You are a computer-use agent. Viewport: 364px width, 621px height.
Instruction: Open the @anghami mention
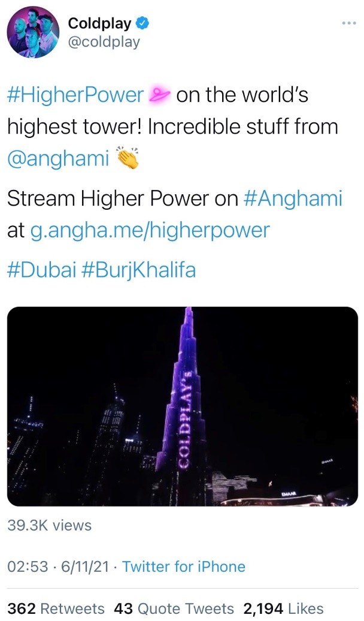coord(58,158)
